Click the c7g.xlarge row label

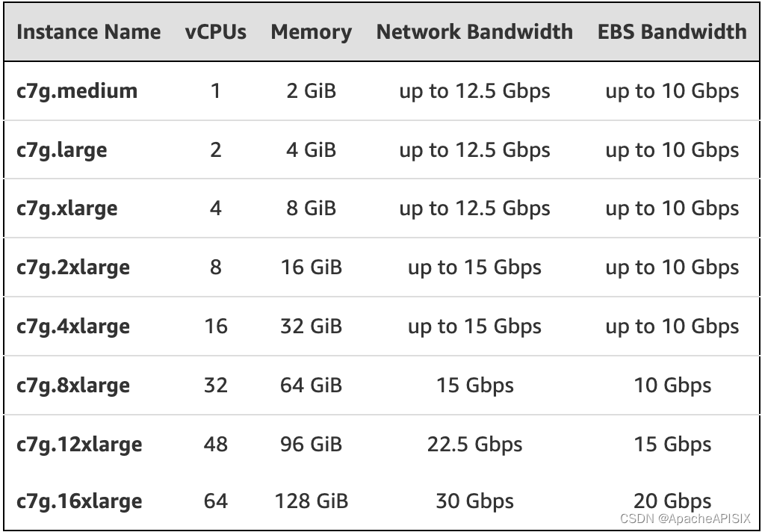(67, 208)
